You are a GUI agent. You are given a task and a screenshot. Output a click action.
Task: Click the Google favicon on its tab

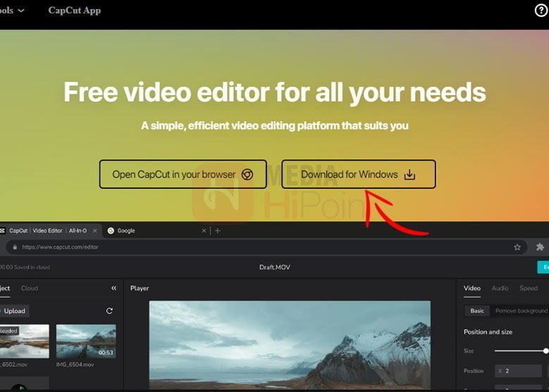point(111,231)
